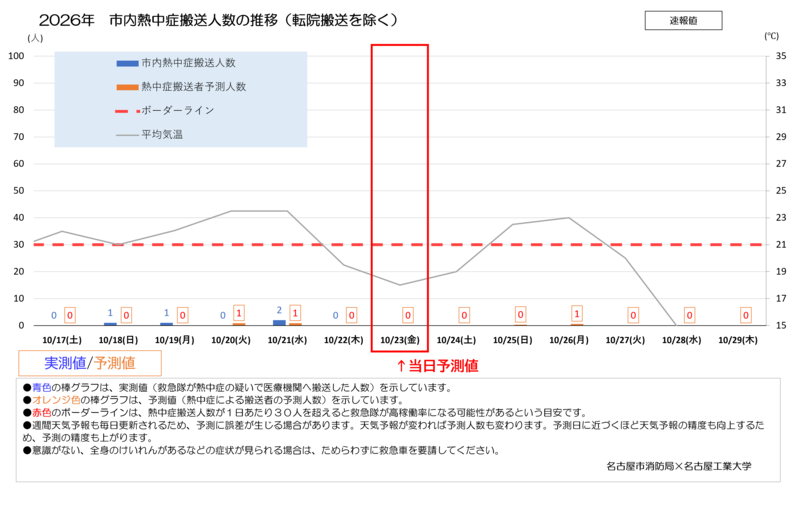Click the note line starting with 赤色のボーダーライン
The image size is (800, 524).
[x=306, y=413]
